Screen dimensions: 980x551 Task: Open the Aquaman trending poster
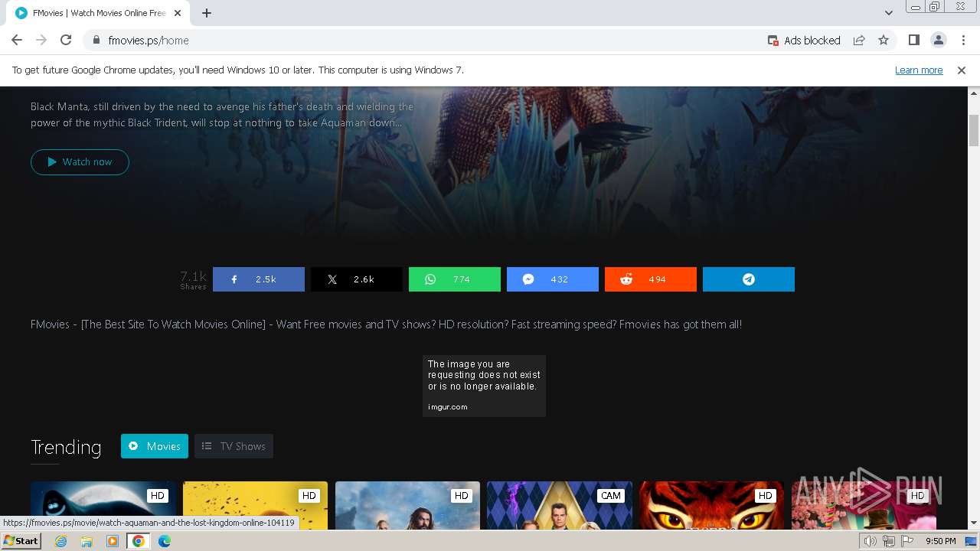tap(407, 505)
